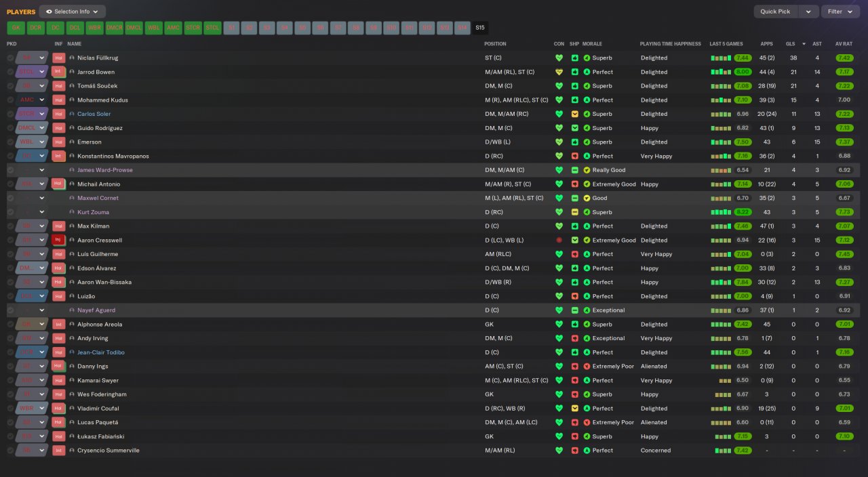Image resolution: width=868 pixels, height=477 pixels.
Task: Select the S15 substitute slot tab
Action: (480, 28)
